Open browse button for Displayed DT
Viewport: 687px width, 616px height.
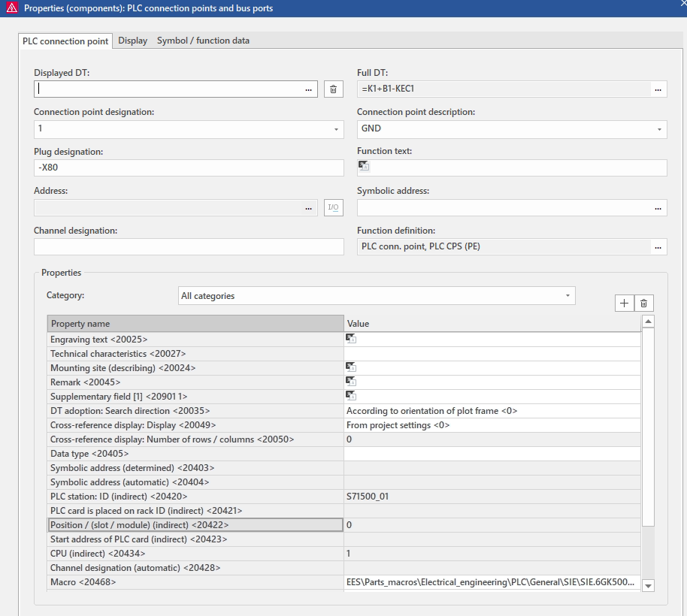pyautogui.click(x=308, y=89)
